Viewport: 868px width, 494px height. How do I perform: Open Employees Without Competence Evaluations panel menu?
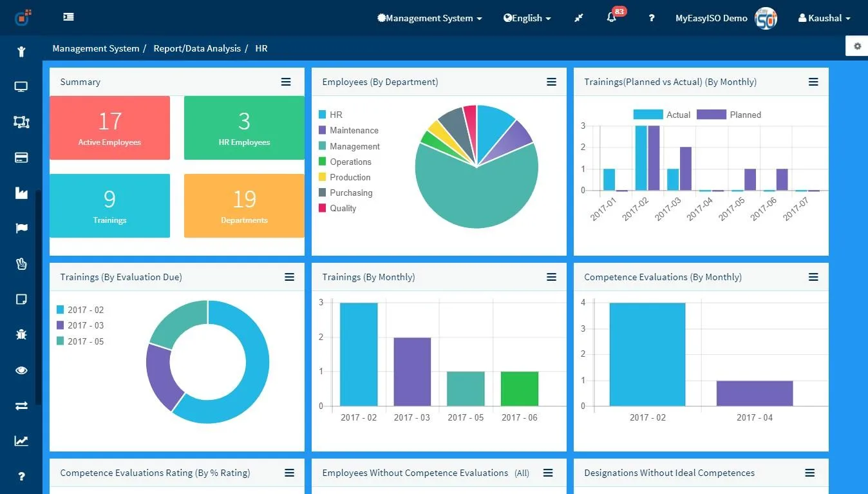click(548, 473)
